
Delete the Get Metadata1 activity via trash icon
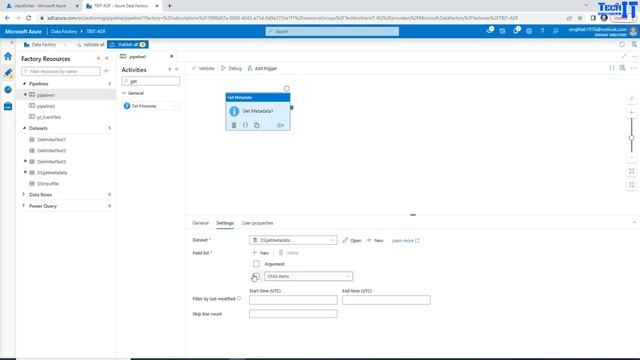pos(234,125)
